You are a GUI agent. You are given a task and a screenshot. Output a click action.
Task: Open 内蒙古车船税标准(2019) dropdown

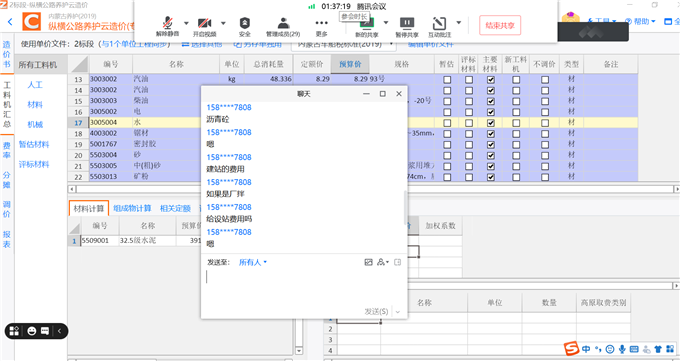coord(344,44)
